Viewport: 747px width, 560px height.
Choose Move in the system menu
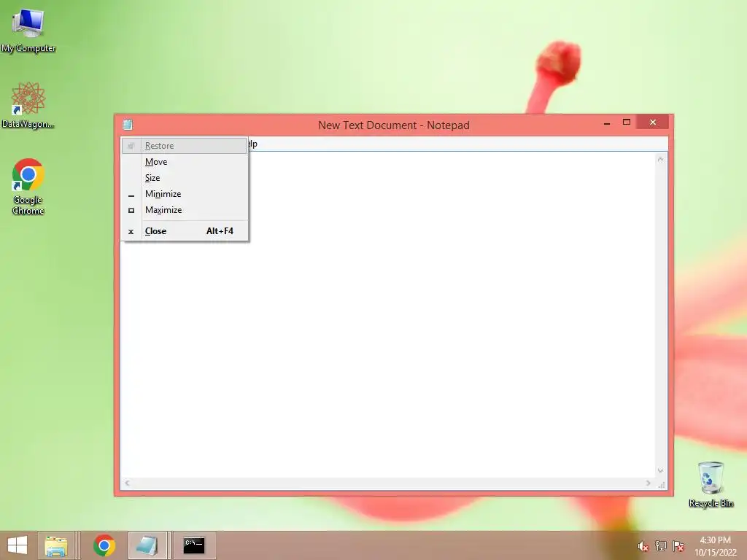click(x=185, y=162)
